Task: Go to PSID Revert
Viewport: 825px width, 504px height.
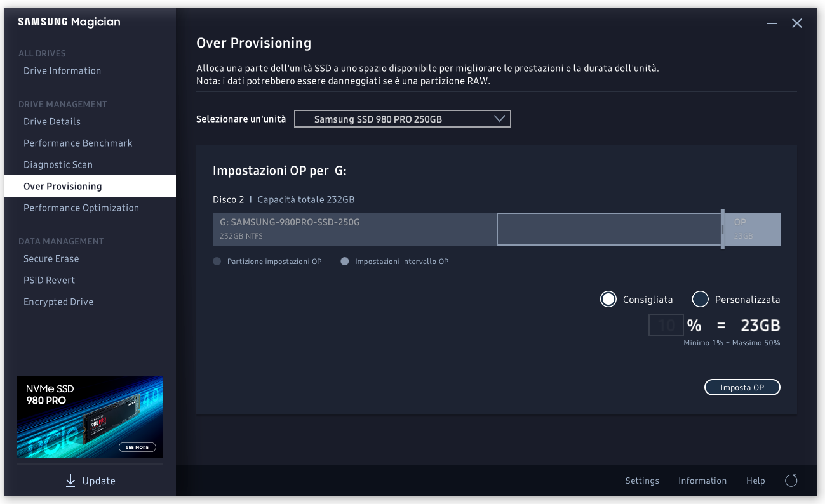Action: coord(49,280)
